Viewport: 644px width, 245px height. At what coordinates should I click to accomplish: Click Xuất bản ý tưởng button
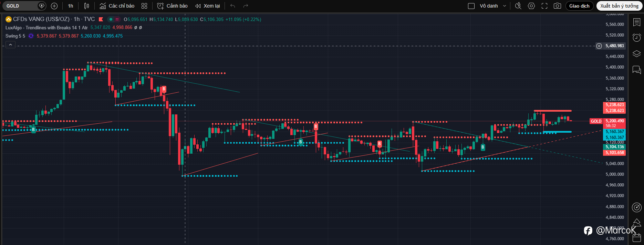click(x=619, y=6)
